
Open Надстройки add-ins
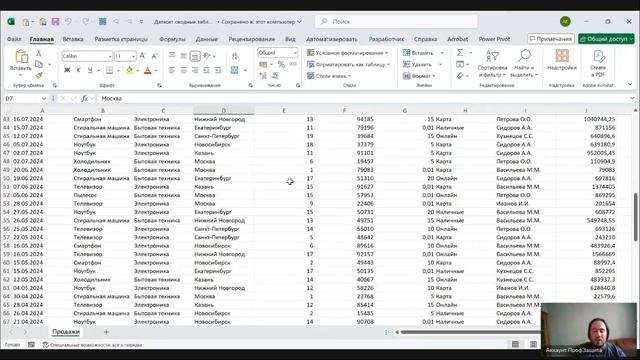pos(562,60)
